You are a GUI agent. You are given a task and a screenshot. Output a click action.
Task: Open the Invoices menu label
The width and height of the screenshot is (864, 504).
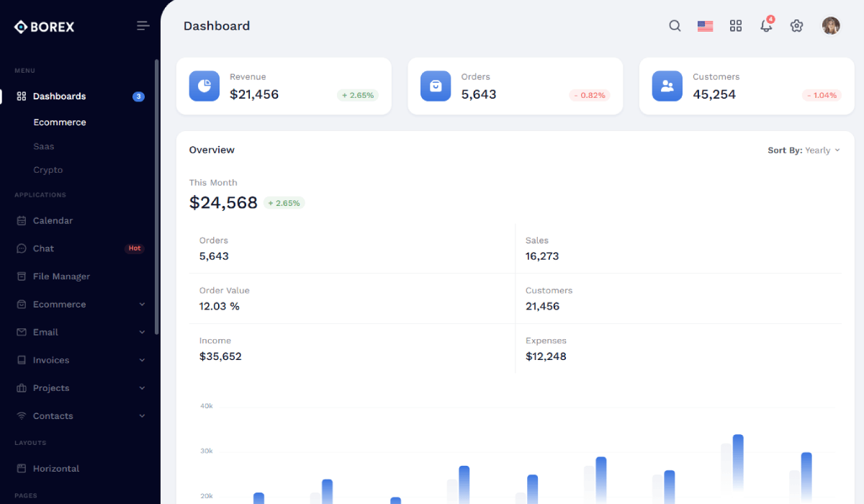(x=51, y=360)
